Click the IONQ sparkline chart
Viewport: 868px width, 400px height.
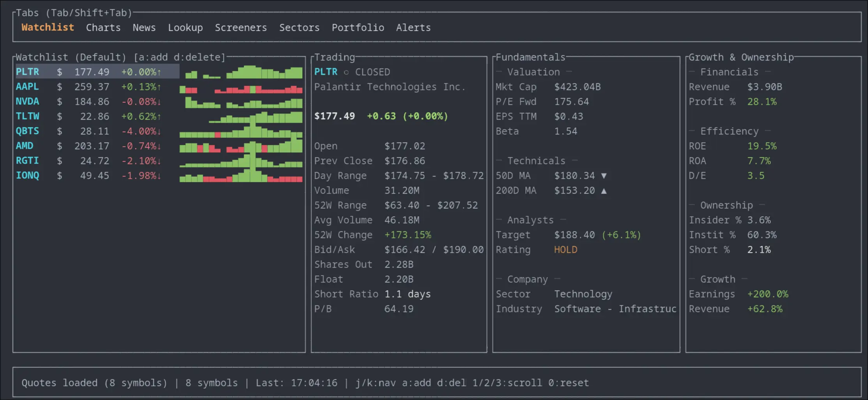[241, 177]
